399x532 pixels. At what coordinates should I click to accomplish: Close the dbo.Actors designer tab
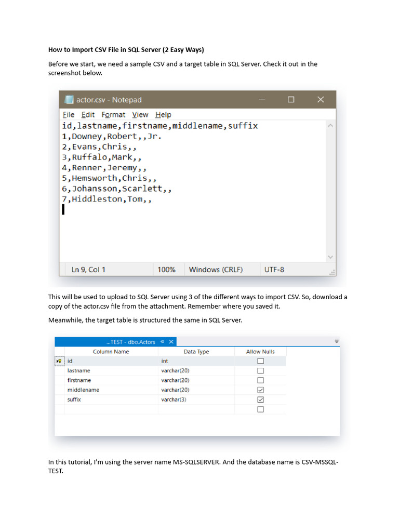(170, 342)
